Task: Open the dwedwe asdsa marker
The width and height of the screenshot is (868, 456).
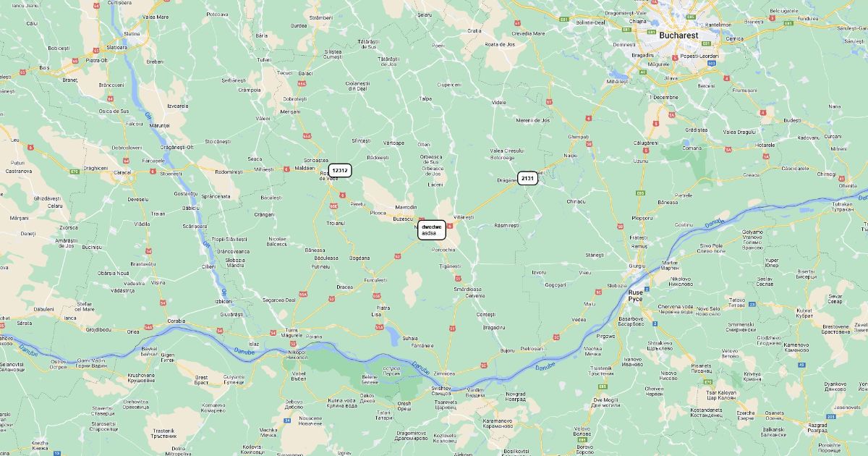Action: [x=433, y=230]
